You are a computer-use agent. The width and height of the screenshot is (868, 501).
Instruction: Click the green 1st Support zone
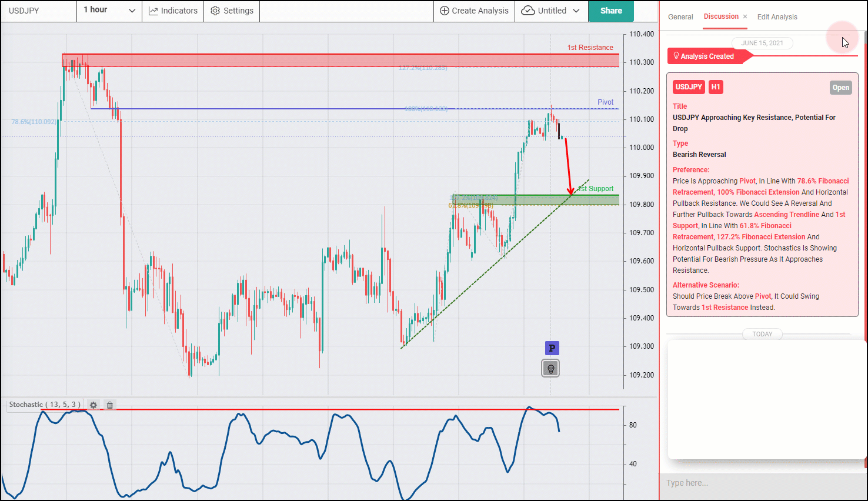(536, 200)
